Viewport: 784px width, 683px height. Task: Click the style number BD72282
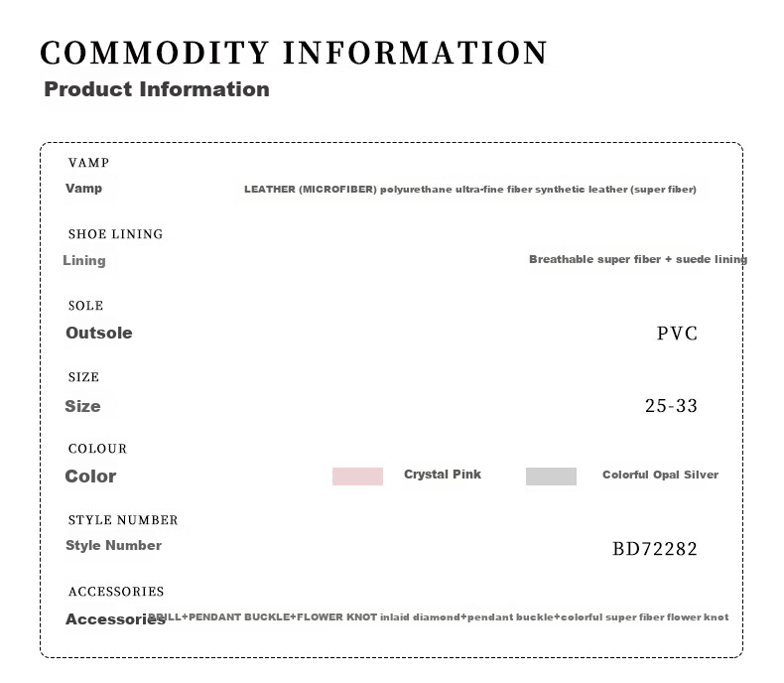pos(655,549)
